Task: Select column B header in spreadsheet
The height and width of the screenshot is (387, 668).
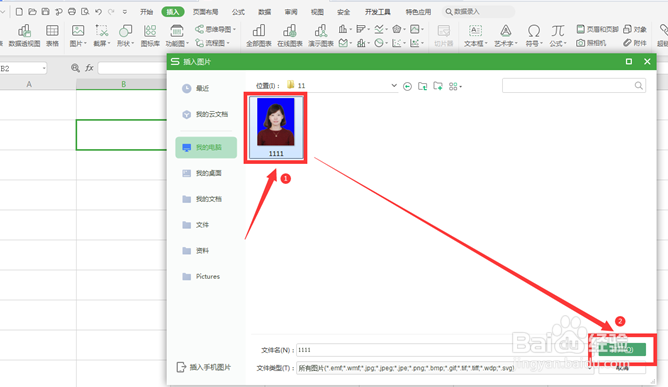Action: (123, 84)
